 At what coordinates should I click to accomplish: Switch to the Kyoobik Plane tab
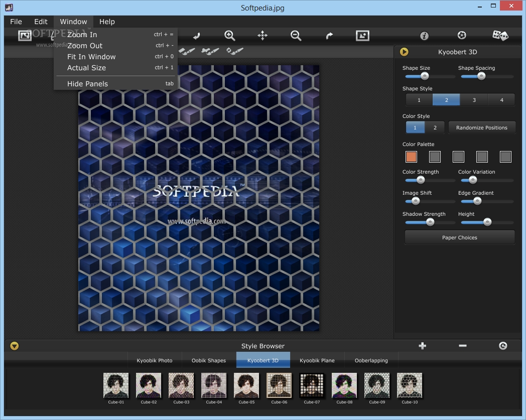[317, 360]
